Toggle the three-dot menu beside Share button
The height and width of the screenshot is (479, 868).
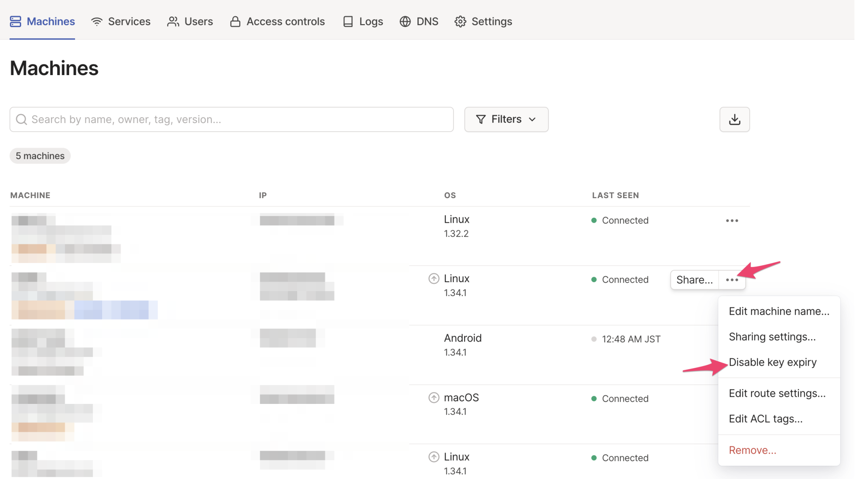click(x=732, y=280)
